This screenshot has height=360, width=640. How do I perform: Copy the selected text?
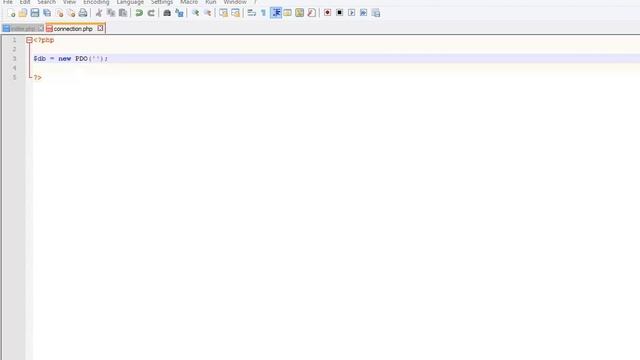coord(111,13)
